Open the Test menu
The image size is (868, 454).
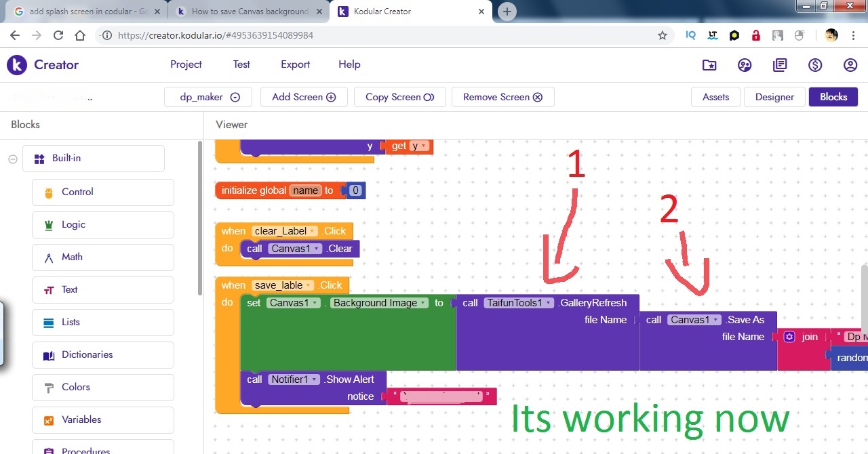241,64
